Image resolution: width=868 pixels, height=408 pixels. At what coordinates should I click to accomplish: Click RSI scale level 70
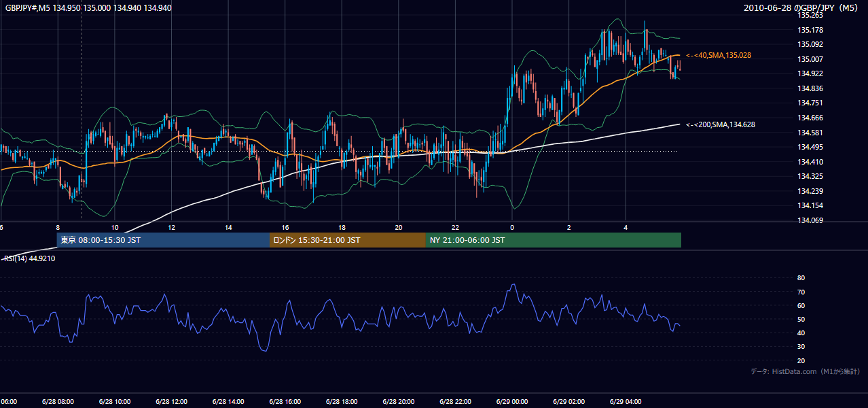(801, 292)
